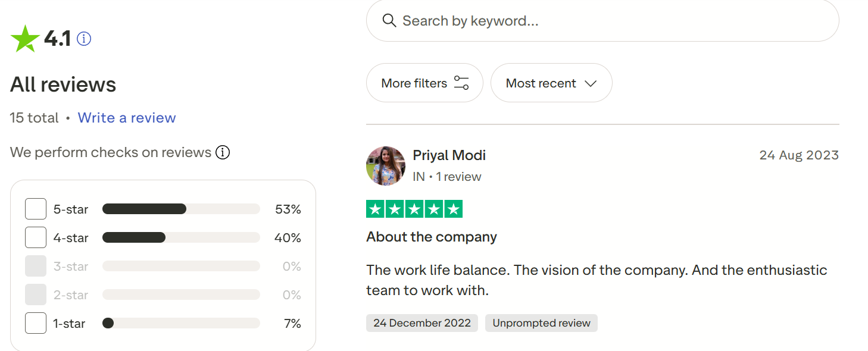Tick the 4-star filter checkbox
The image size is (868, 351).
pyautogui.click(x=36, y=238)
